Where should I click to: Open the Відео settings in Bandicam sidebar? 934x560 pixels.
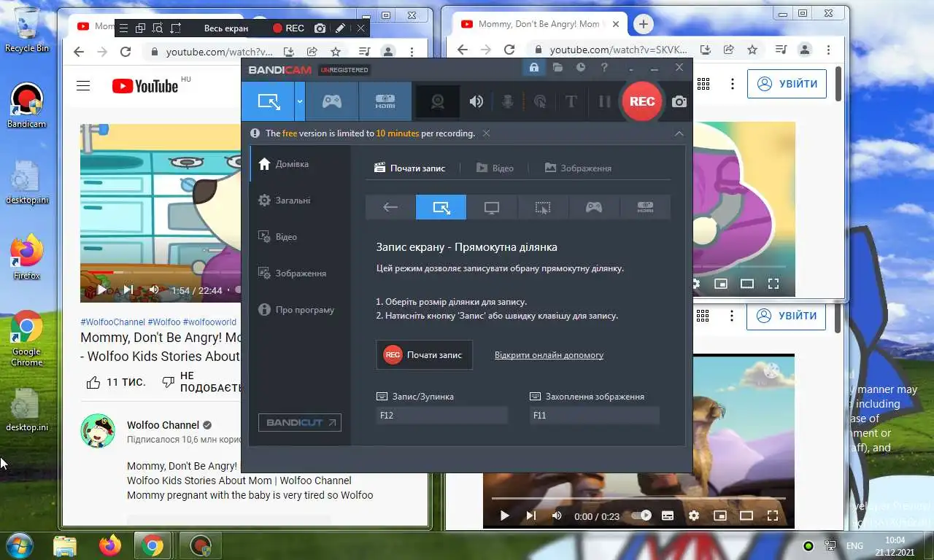(x=300, y=237)
